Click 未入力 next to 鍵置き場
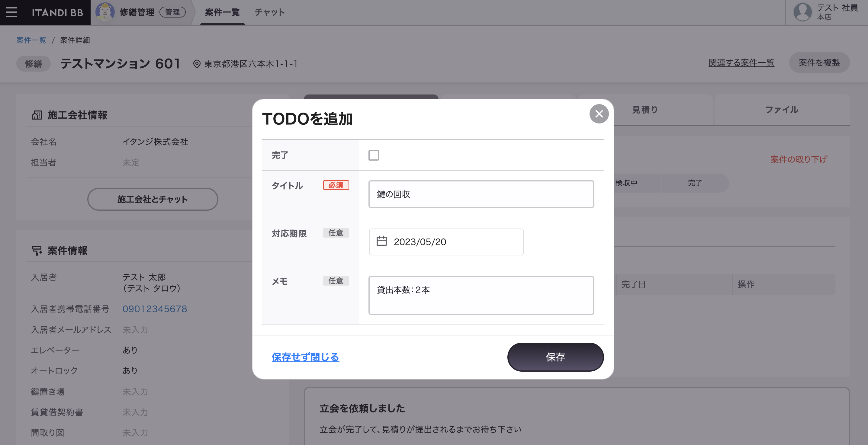This screenshot has height=445, width=868. (x=135, y=392)
